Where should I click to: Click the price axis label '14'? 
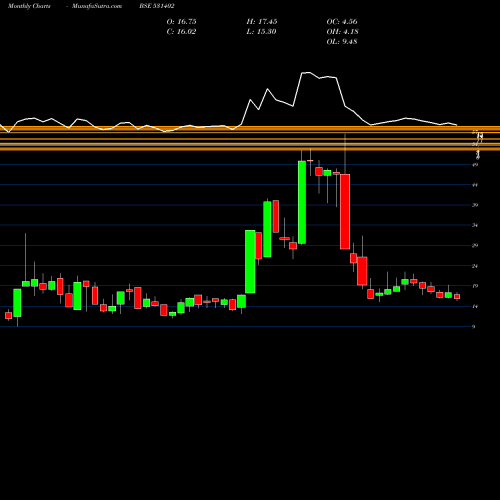[x=475, y=306]
